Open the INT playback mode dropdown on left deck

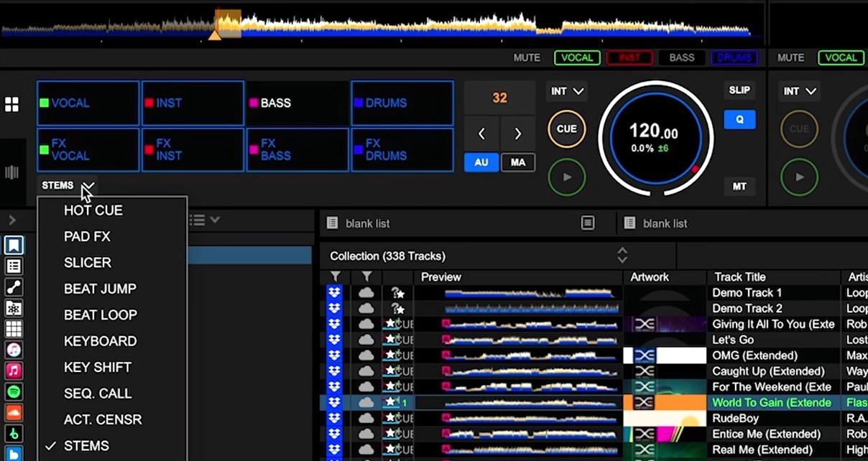click(x=567, y=91)
